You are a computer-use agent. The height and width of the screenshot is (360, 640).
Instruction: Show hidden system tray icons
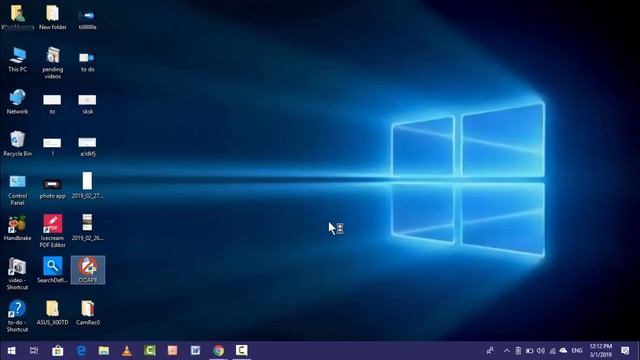tap(507, 351)
